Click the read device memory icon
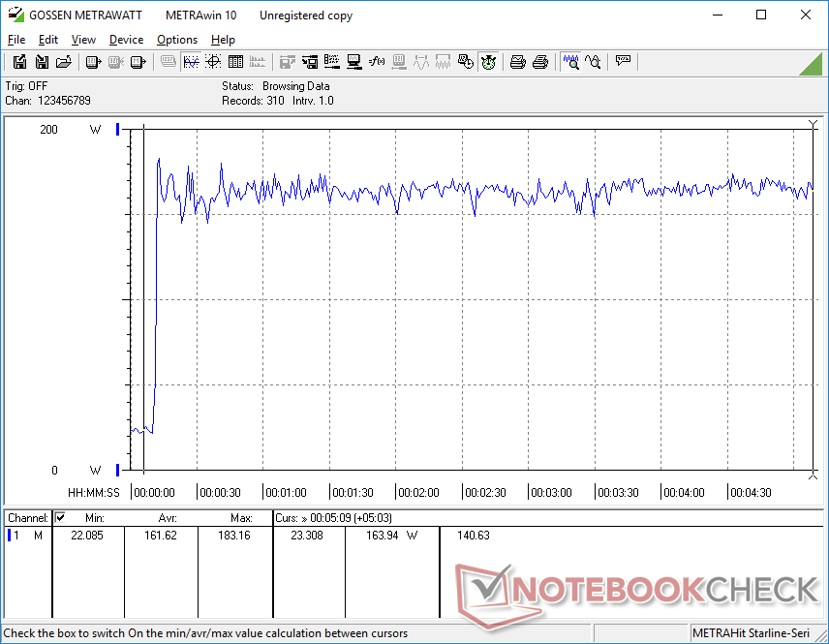This screenshot has height=644, width=829. [x=138, y=62]
